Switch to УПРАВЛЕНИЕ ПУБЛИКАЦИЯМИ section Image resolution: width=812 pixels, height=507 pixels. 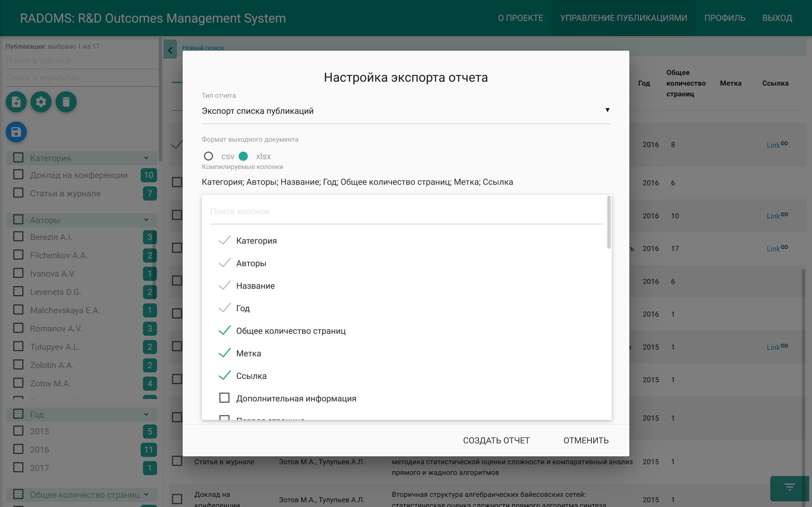click(x=623, y=18)
